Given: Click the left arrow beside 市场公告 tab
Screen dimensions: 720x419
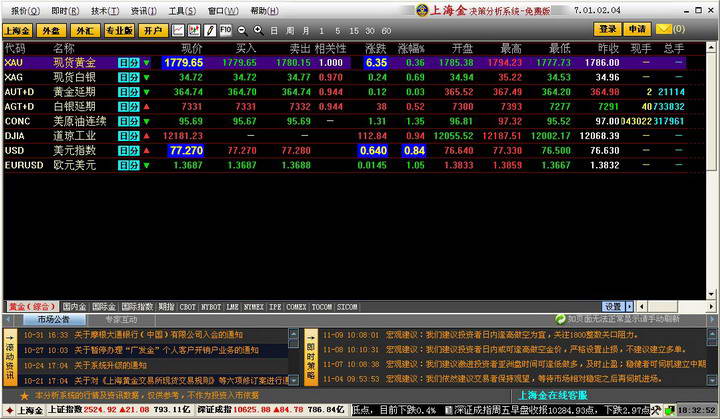Looking at the screenshot, I should (x=7, y=319).
